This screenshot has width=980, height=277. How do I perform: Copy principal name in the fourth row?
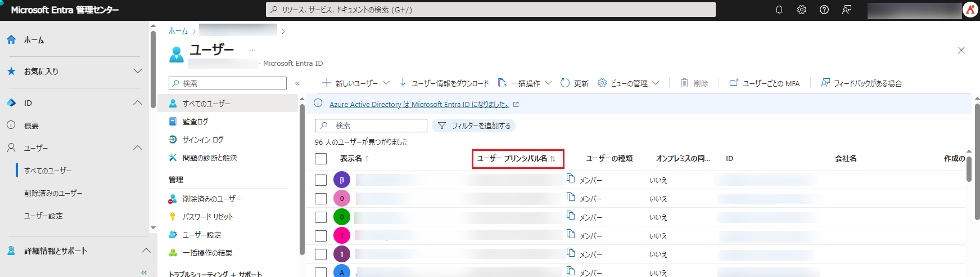571,234
